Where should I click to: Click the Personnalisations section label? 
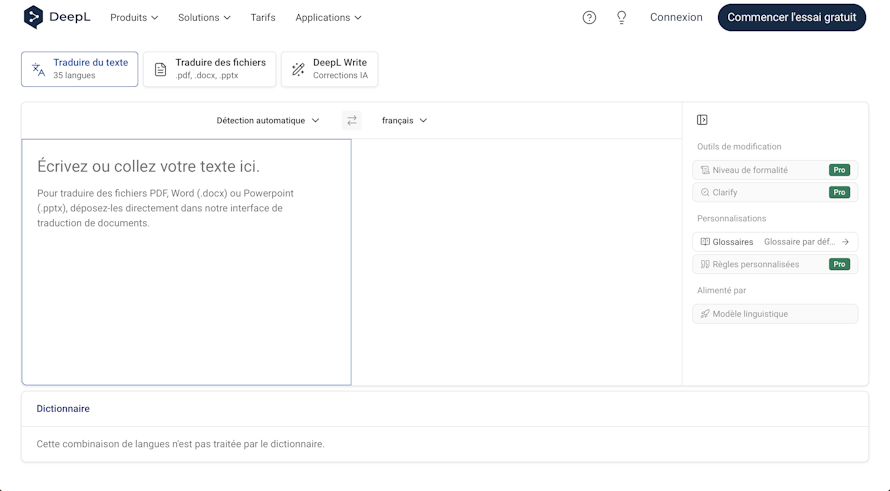(732, 219)
